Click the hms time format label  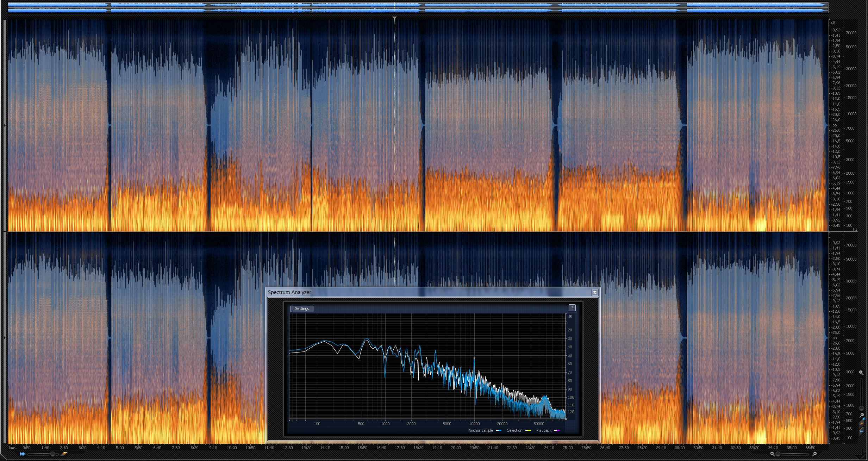(12, 448)
